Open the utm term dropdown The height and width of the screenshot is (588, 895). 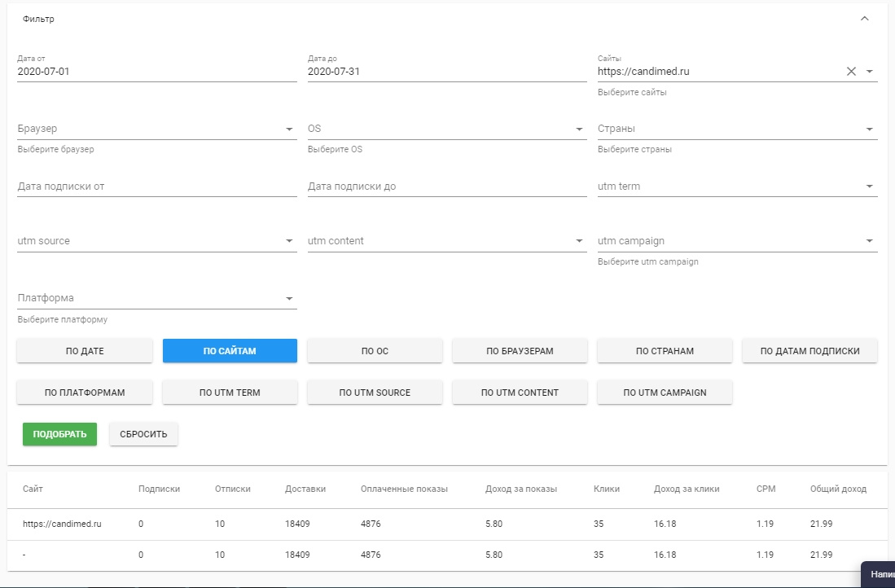pyautogui.click(x=870, y=186)
